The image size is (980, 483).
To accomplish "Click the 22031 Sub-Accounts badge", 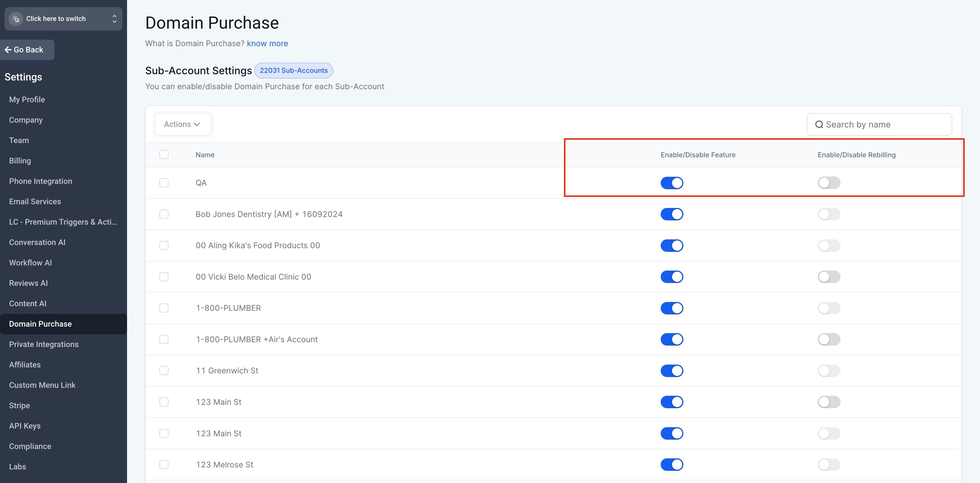I will (293, 70).
